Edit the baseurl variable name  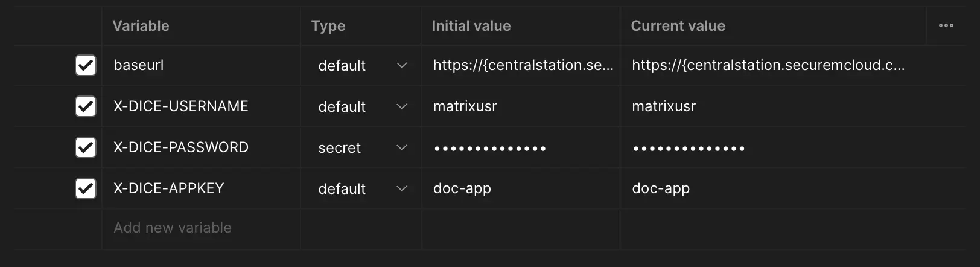[x=201, y=65]
